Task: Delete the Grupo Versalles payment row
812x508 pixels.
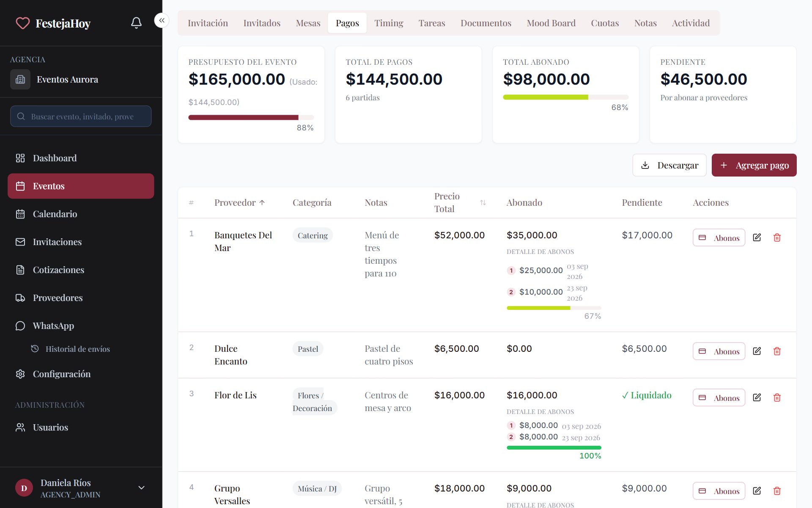Action: (x=777, y=491)
